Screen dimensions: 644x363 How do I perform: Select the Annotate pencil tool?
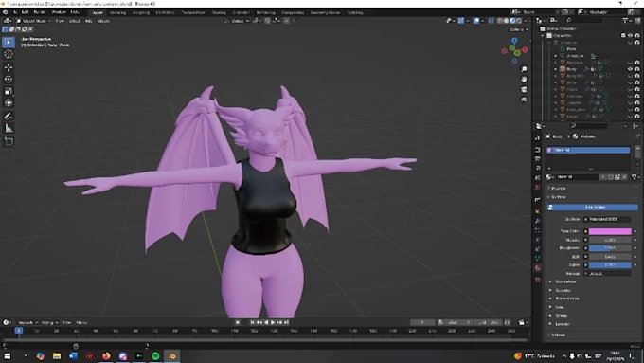tap(9, 117)
